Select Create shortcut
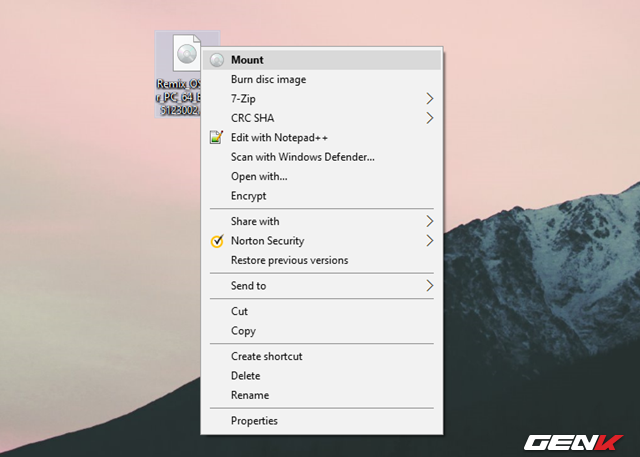640x457 pixels. (322, 356)
